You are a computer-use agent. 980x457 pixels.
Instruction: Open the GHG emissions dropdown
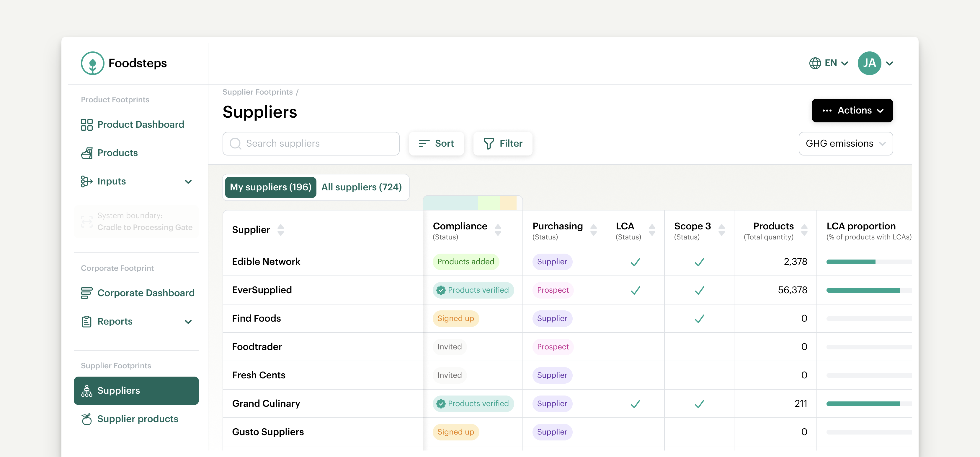point(845,144)
